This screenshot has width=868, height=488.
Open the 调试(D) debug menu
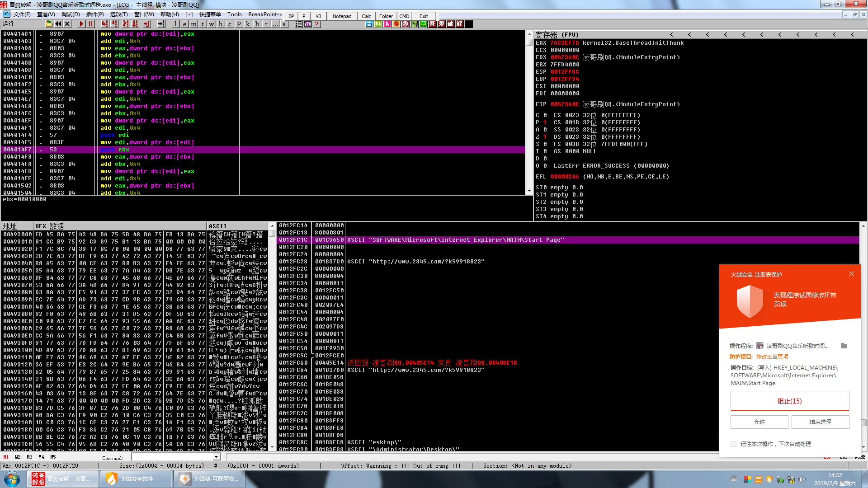pyautogui.click(x=70, y=14)
